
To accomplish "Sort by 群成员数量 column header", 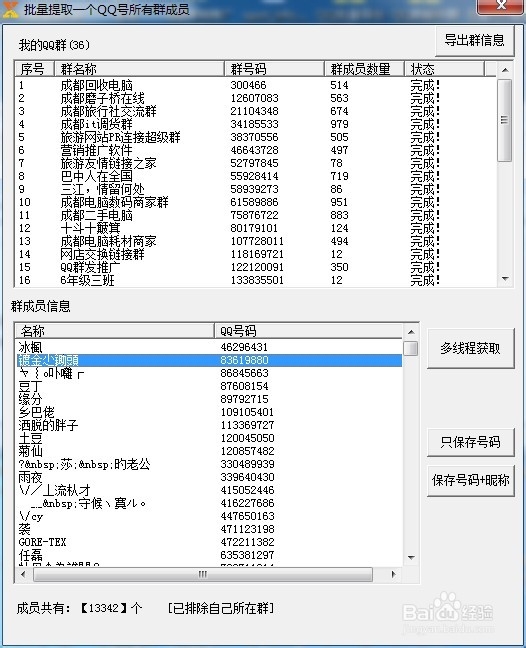I will (364, 69).
